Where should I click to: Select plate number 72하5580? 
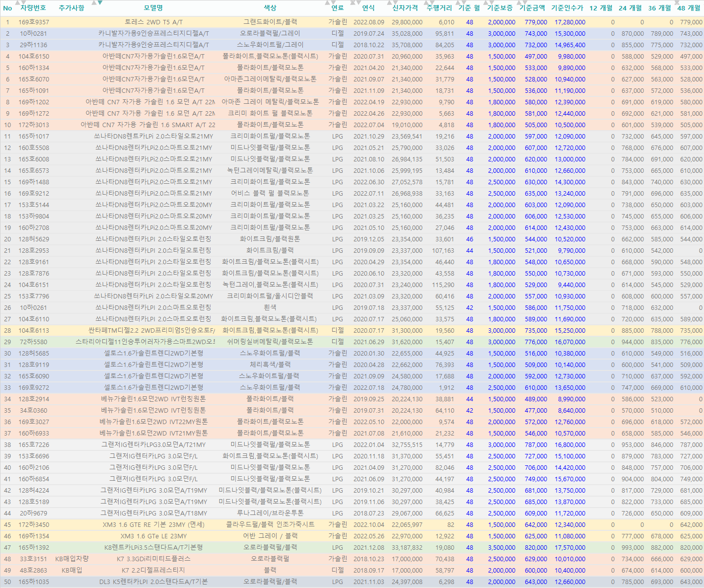(x=34, y=342)
